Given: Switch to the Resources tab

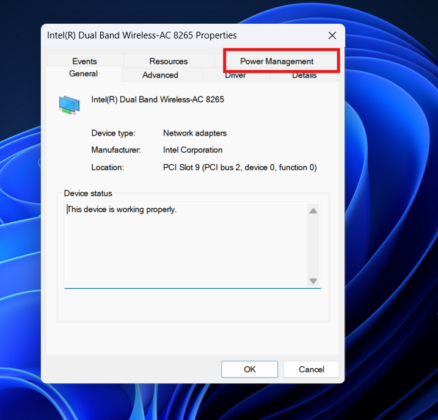Looking at the screenshot, I should (x=168, y=61).
